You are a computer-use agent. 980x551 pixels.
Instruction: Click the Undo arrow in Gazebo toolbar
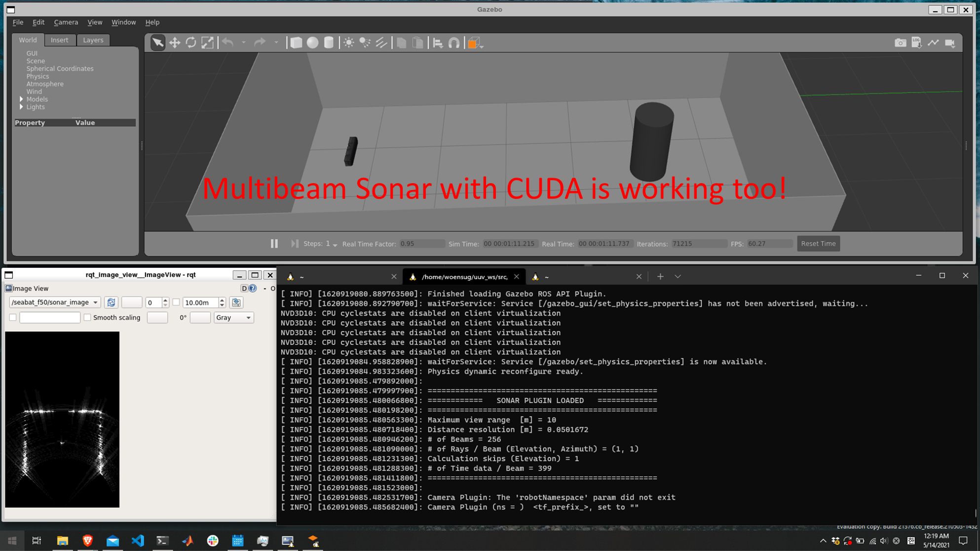click(227, 43)
